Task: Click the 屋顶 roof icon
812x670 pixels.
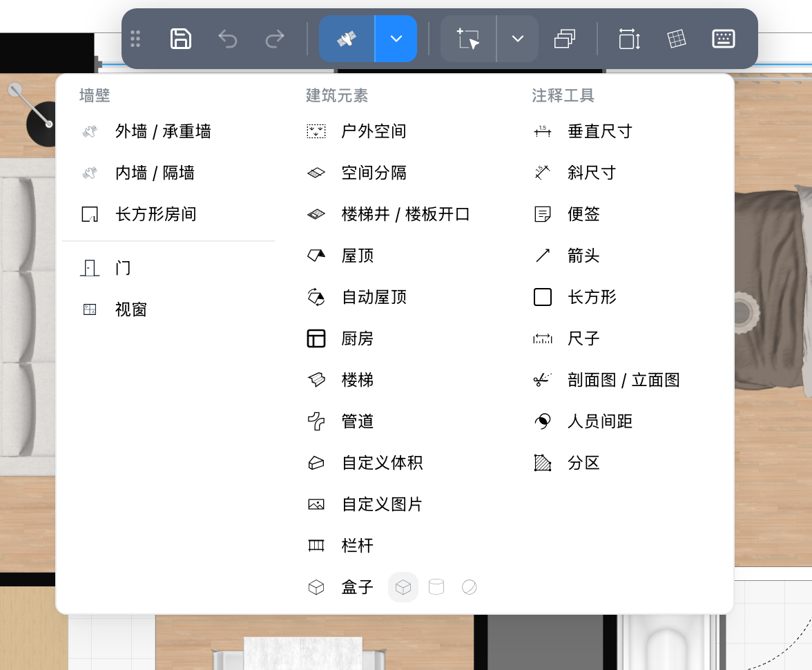Action: click(316, 256)
